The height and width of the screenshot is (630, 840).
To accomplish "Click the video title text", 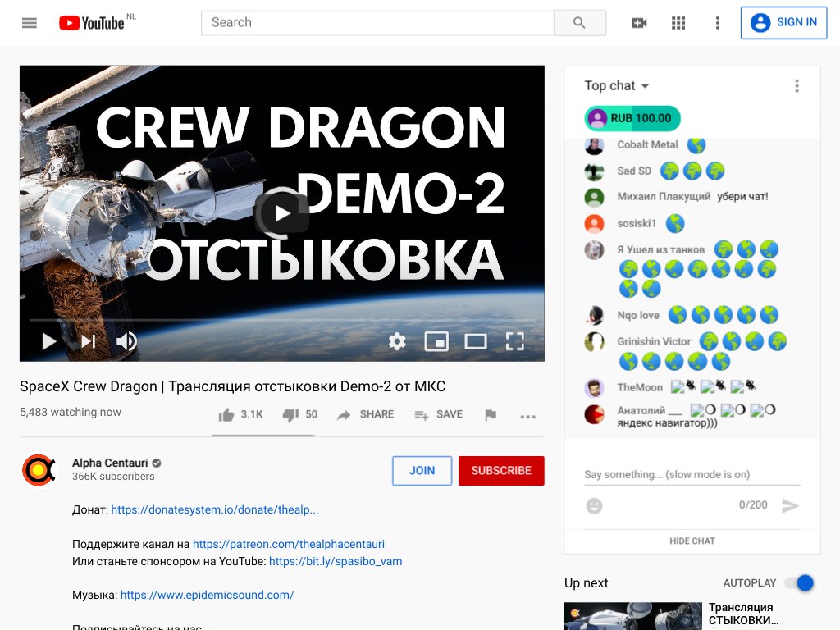I will (x=232, y=386).
